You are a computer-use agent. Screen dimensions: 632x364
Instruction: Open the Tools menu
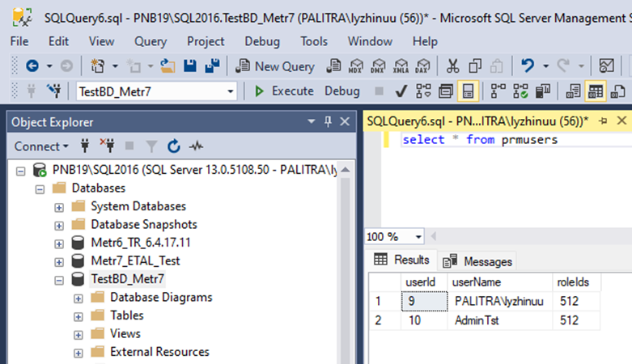click(314, 41)
